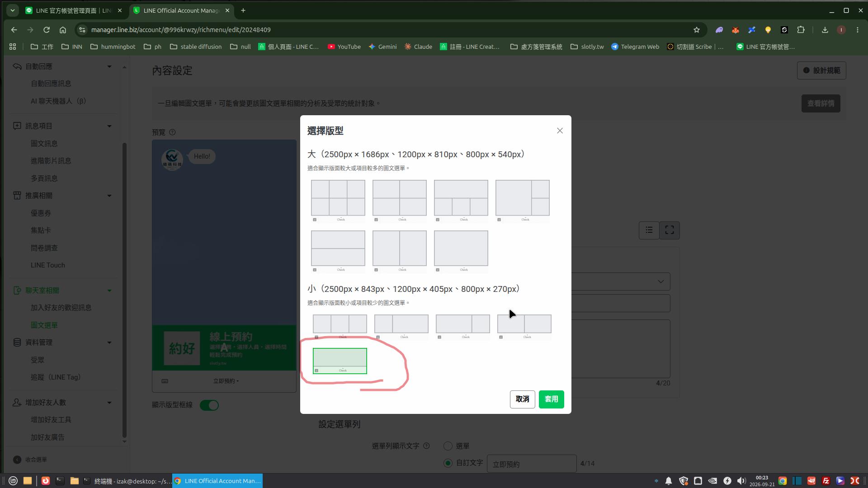Click 收合選單 collapse icon

coord(17,460)
